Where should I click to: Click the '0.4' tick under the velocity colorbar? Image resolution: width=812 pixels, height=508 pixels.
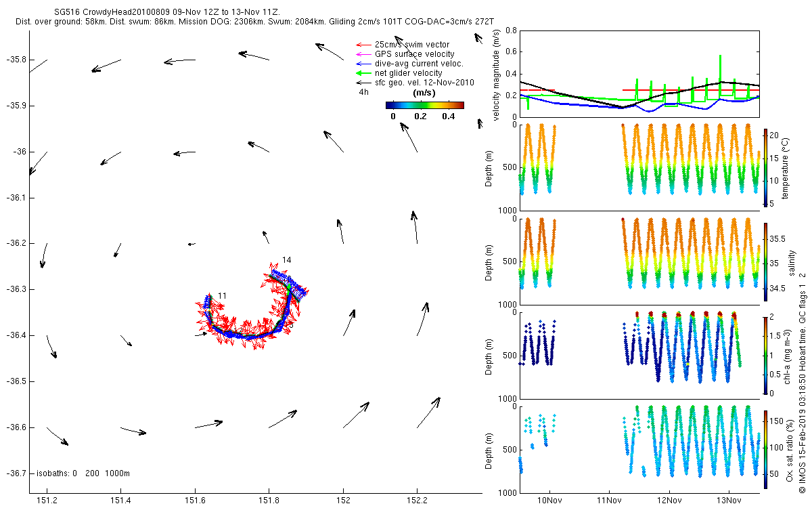point(449,116)
